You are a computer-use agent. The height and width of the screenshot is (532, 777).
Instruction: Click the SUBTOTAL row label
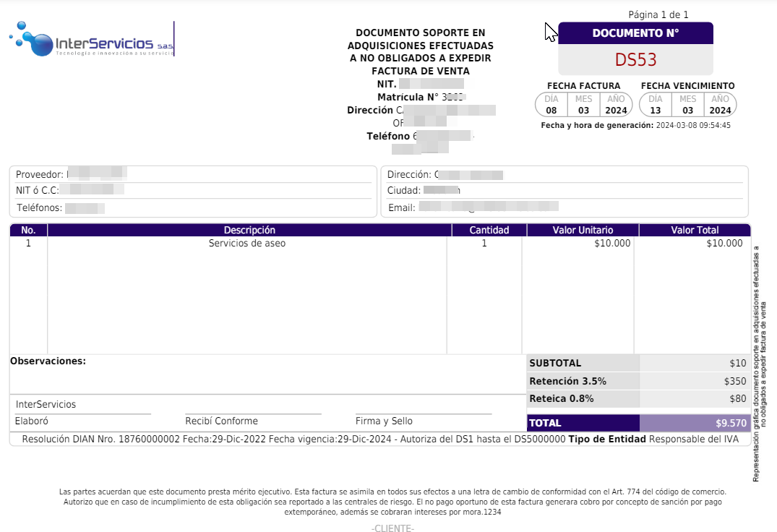pos(555,364)
